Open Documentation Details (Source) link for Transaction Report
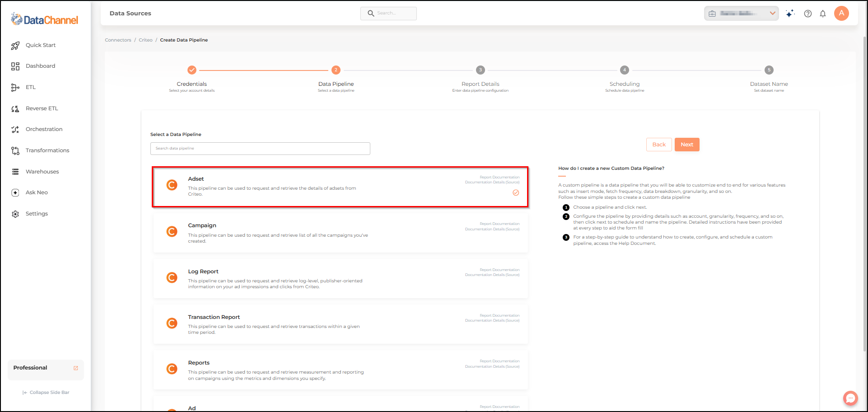The width and height of the screenshot is (868, 412). point(492,320)
